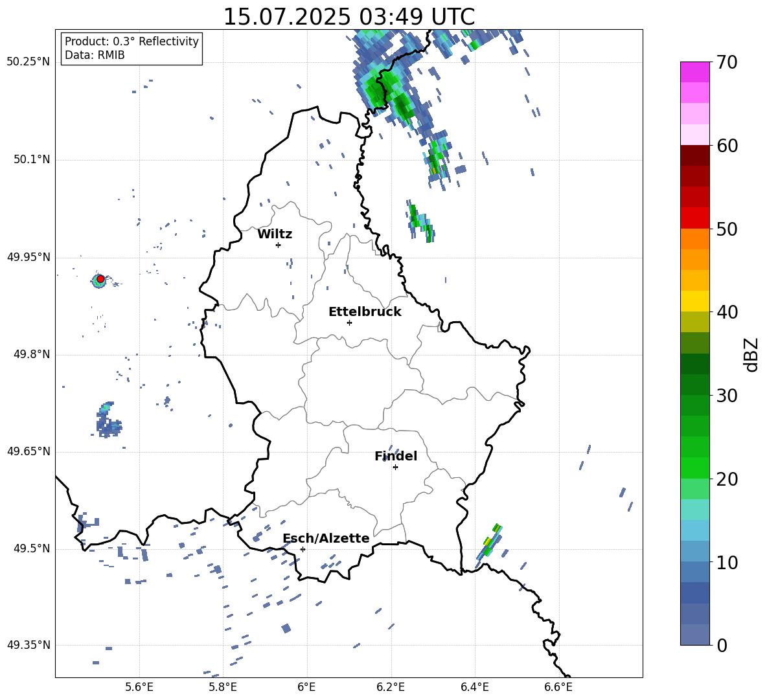Click the 49.35°N latitude label
767x700 pixels.
[29, 645]
